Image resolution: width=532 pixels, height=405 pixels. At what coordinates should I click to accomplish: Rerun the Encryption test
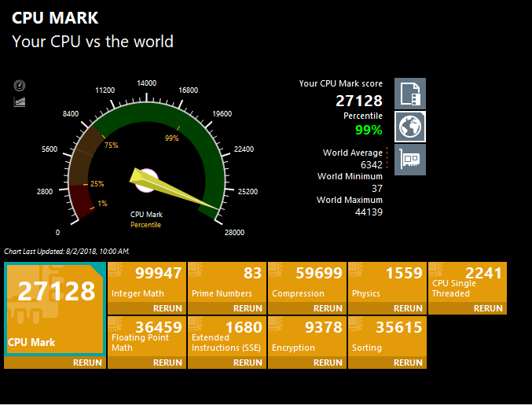328,363
